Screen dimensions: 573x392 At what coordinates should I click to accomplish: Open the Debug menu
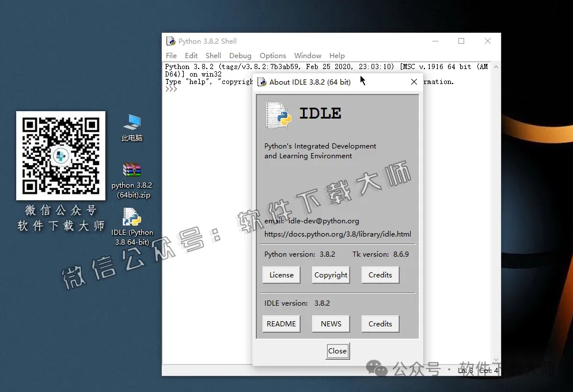tap(240, 55)
